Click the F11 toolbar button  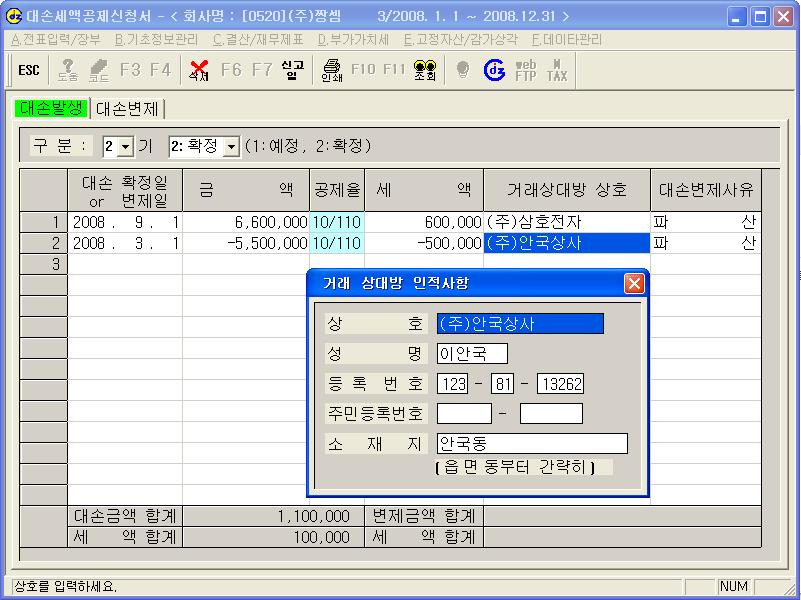(x=394, y=69)
